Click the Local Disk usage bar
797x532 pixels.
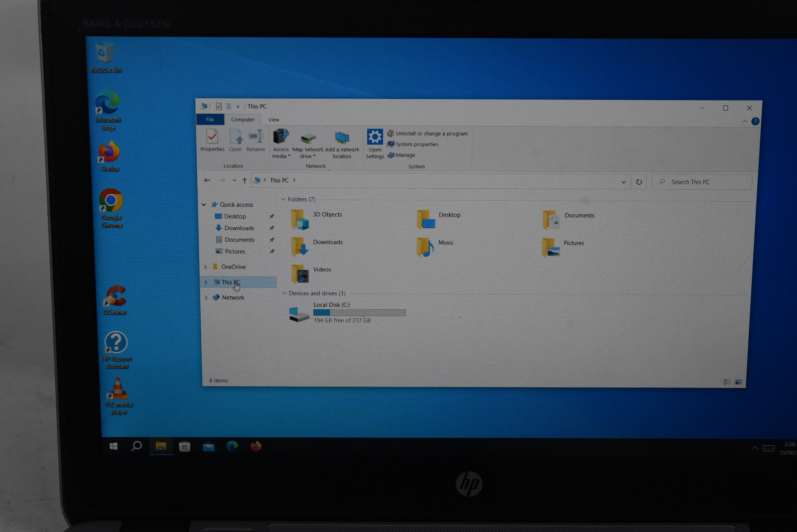tap(359, 313)
